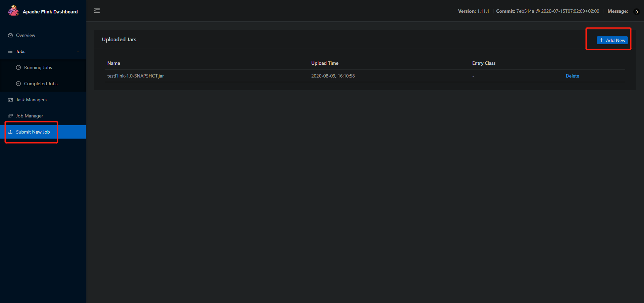Open Job Manager page

pos(43,116)
